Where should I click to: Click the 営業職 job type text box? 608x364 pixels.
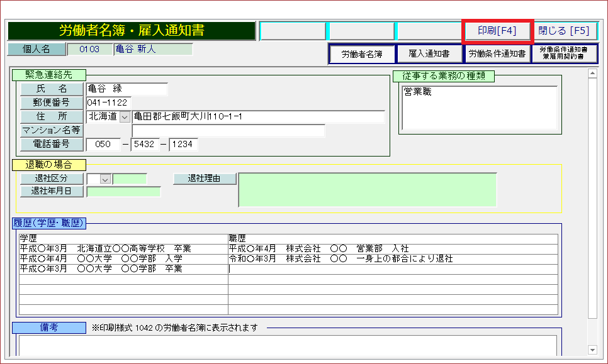click(x=480, y=108)
